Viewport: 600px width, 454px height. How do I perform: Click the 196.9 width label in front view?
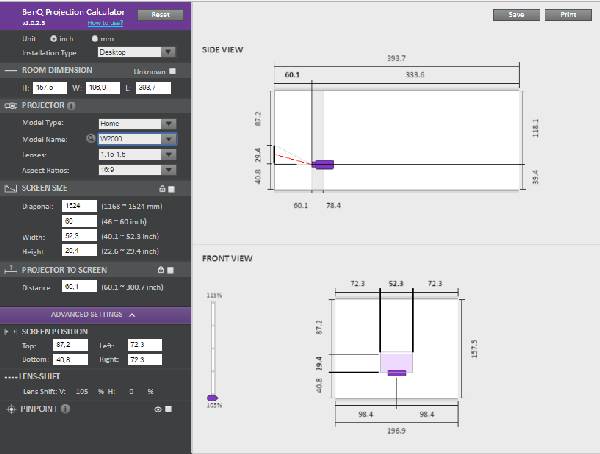point(396,431)
